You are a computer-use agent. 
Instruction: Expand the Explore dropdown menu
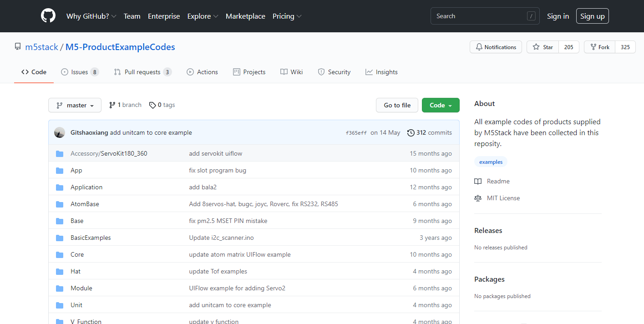(x=203, y=16)
